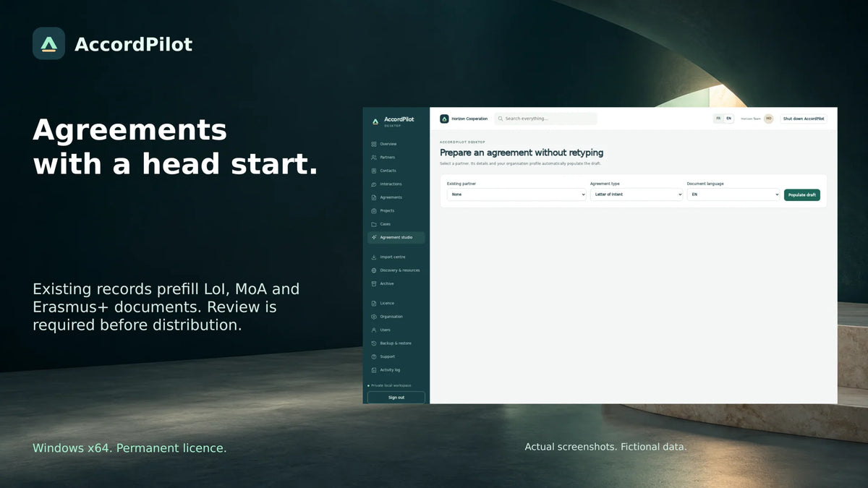
Task: Click the Contacts card icon
Action: (373, 171)
